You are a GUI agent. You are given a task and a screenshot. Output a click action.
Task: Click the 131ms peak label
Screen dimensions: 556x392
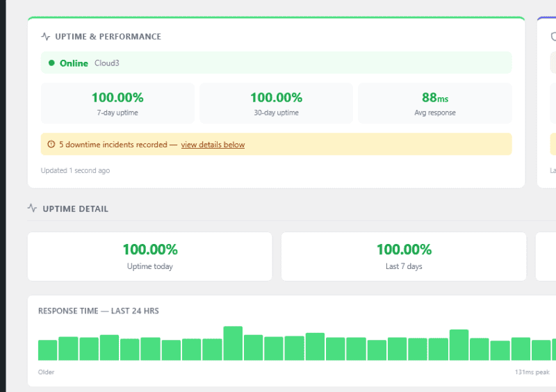click(x=532, y=372)
